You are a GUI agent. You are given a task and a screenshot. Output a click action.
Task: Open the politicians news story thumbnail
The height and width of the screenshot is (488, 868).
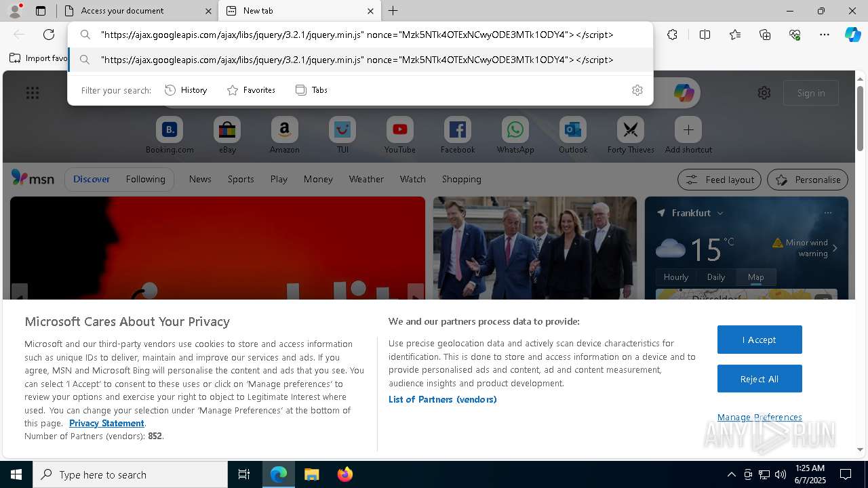coord(535,248)
